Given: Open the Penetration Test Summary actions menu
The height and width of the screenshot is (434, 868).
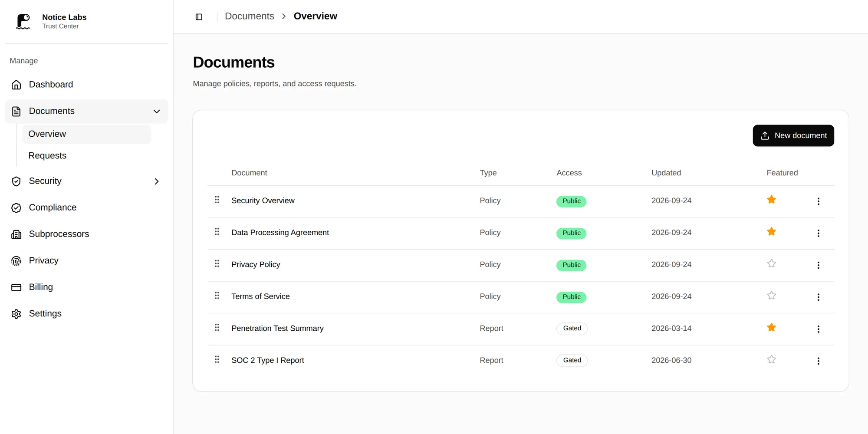Looking at the screenshot, I should 819,329.
